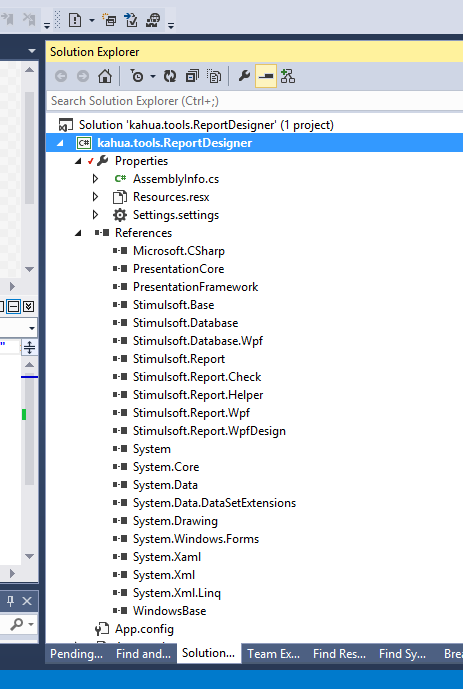Close the left bottom panel with X
Viewport: 463px width, 689px height.
pyautogui.click(x=27, y=601)
